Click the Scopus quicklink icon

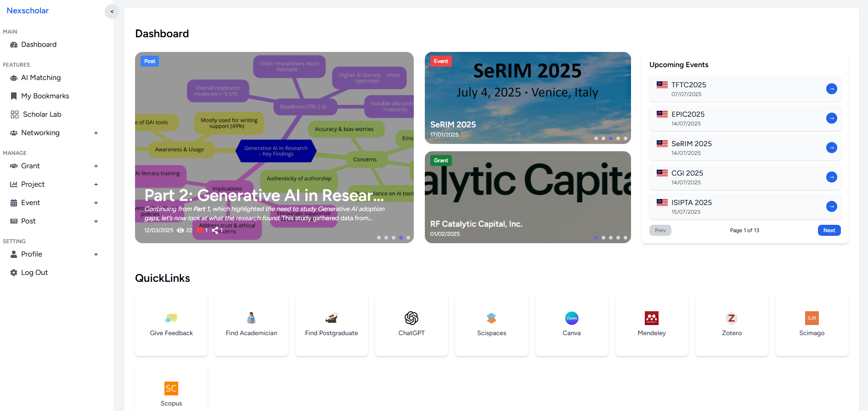tap(171, 388)
